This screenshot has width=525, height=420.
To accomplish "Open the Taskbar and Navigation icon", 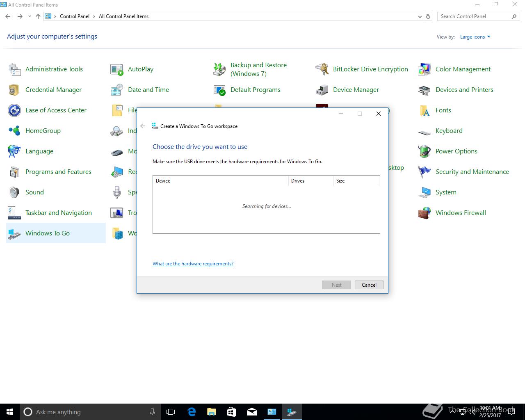I will coord(14,213).
